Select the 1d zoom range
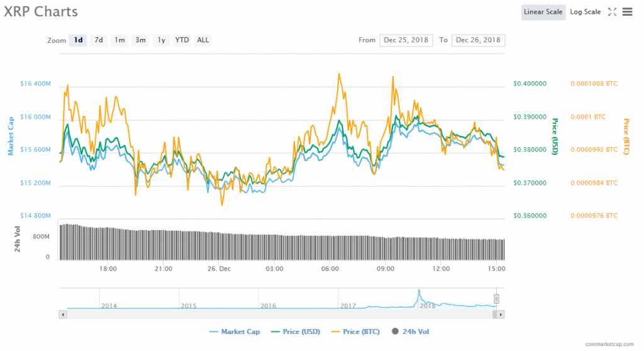The width and height of the screenshot is (644, 351). point(78,40)
